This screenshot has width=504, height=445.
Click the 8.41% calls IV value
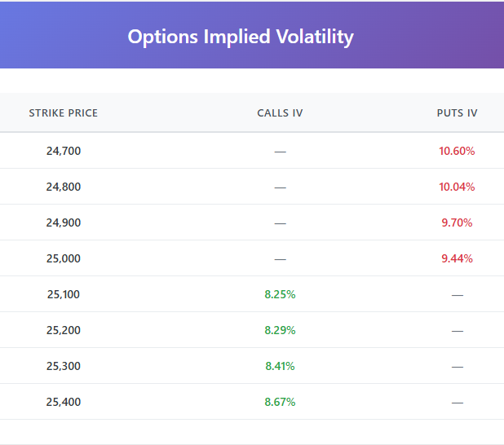click(280, 366)
